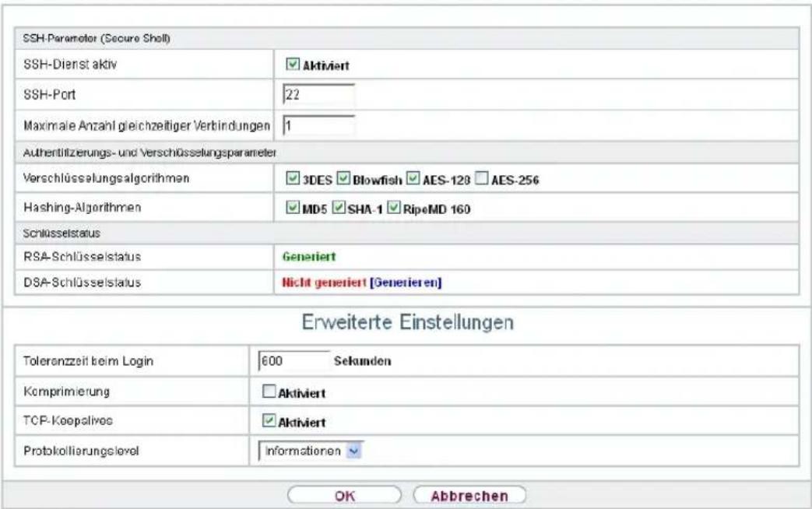Disable the AES-128 checkbox
The image size is (812, 509).
point(413,179)
